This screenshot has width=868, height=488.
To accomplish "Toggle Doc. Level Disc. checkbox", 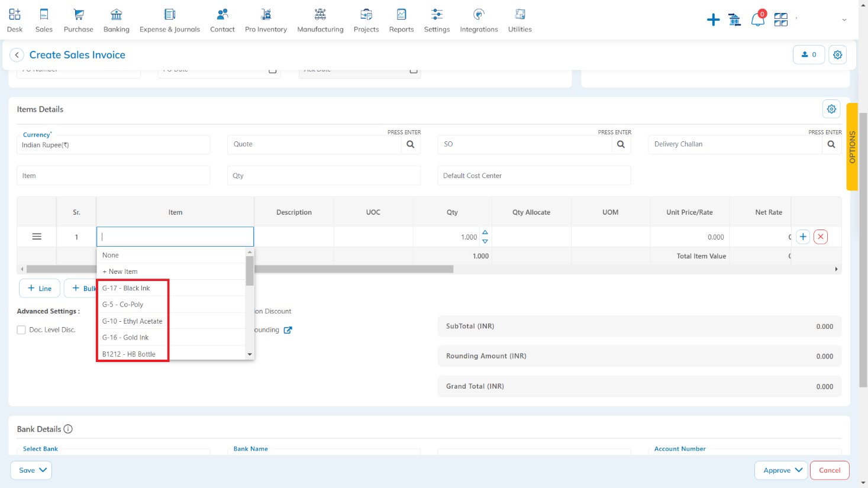I will click(x=21, y=330).
